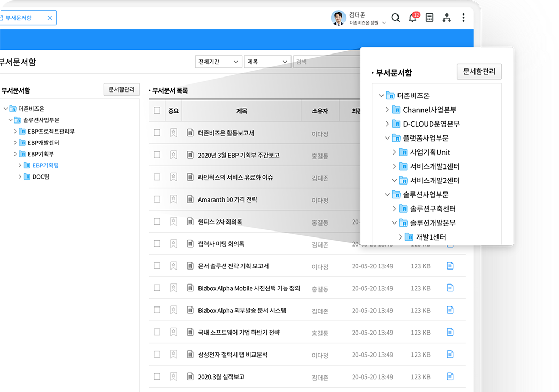Viewport: 559px width, 392px height.
Task: Expand Channel사업본부 in the popup tree
Action: click(x=388, y=110)
